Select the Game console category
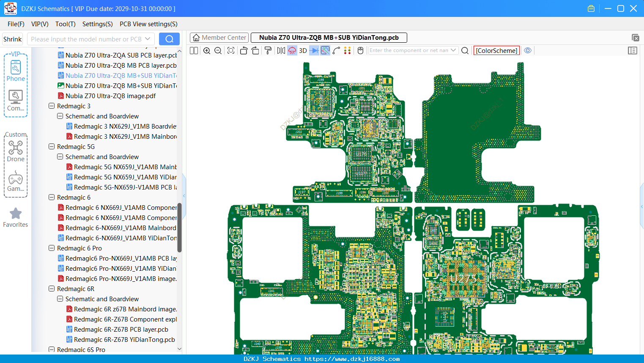The image size is (644, 363). tap(16, 181)
